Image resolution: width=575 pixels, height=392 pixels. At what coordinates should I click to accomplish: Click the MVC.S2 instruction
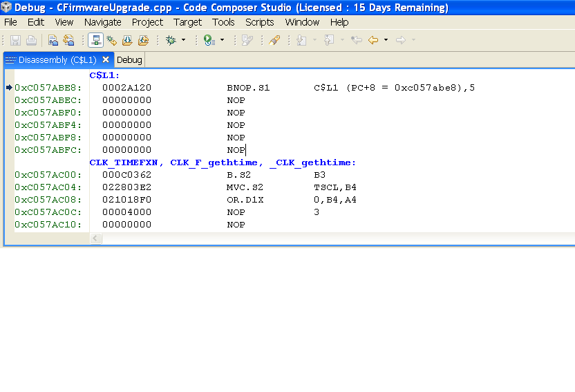click(x=245, y=187)
